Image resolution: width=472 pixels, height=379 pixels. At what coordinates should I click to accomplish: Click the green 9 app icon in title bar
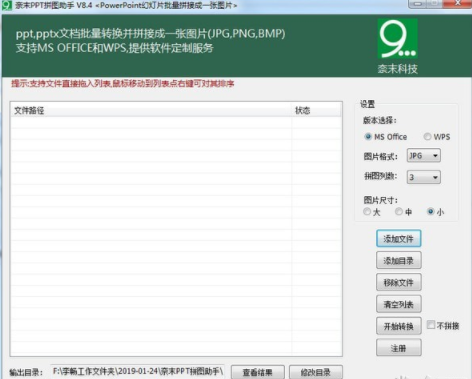7,5
